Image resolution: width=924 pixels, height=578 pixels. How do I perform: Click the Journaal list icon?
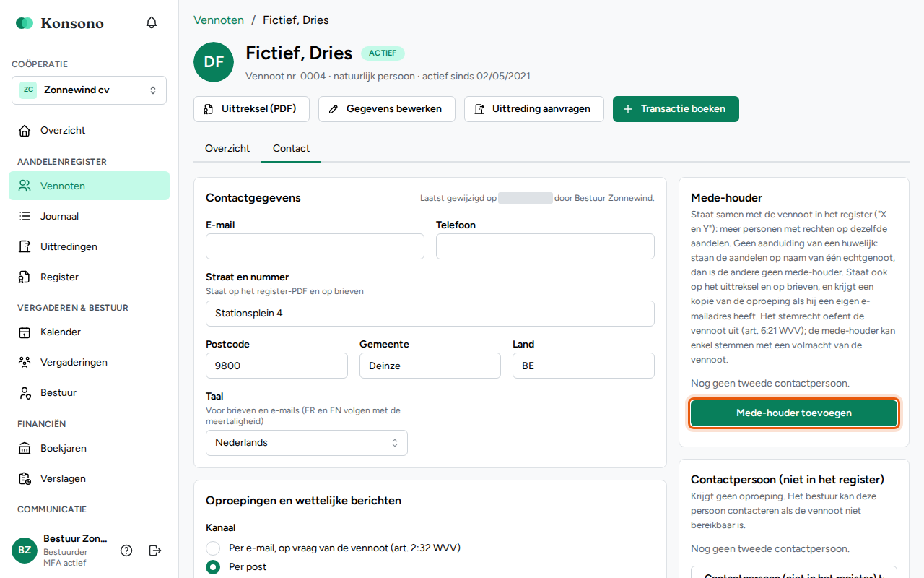(x=25, y=216)
